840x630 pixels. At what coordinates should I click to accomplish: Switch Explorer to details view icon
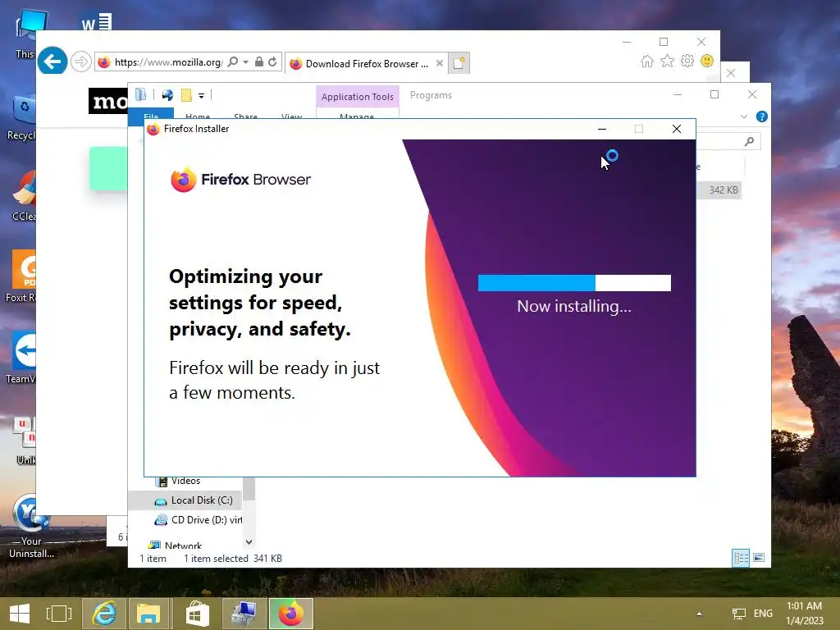click(x=741, y=558)
